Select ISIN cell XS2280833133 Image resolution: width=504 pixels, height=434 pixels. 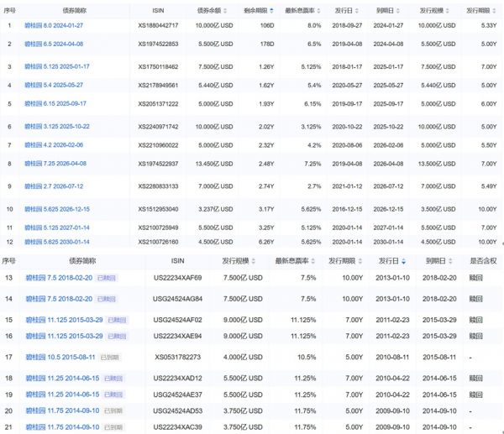(158, 186)
